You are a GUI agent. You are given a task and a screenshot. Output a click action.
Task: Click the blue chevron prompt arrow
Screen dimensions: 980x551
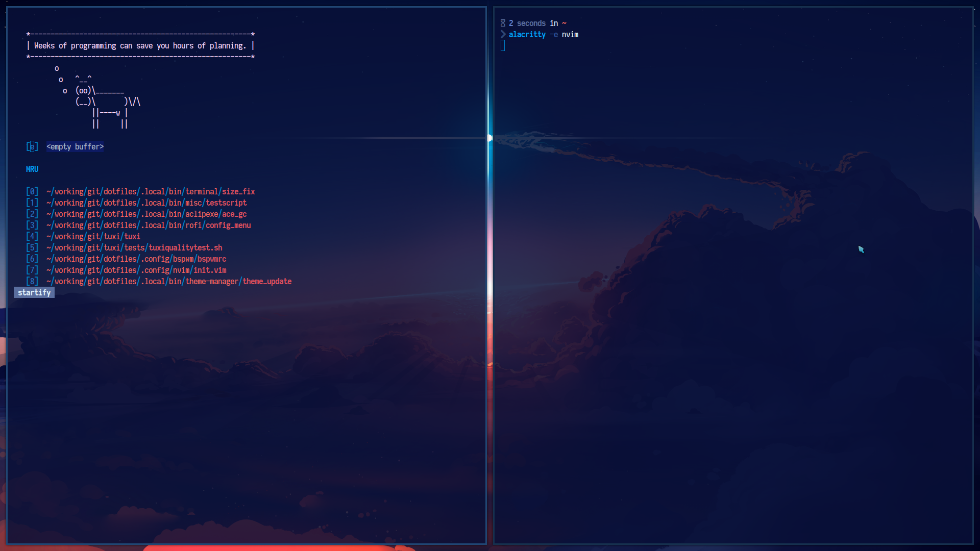tap(504, 34)
